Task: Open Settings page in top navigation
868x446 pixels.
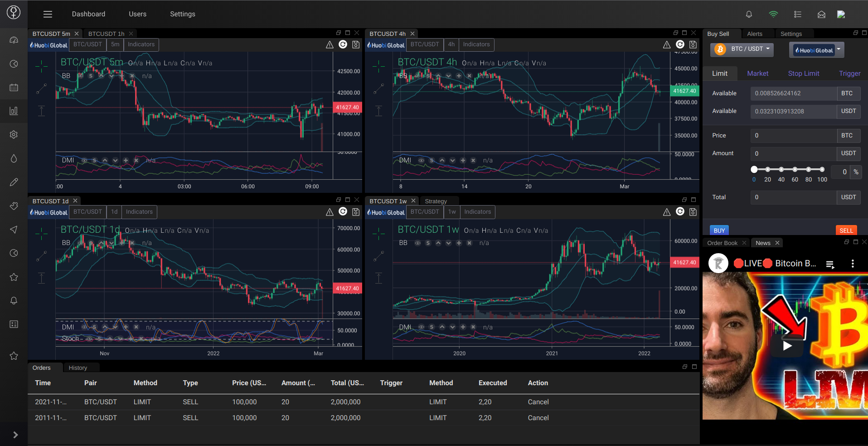Action: (183, 14)
